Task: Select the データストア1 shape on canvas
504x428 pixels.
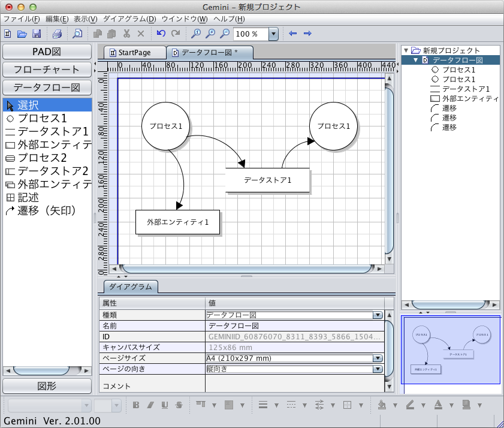Action: pos(267,180)
